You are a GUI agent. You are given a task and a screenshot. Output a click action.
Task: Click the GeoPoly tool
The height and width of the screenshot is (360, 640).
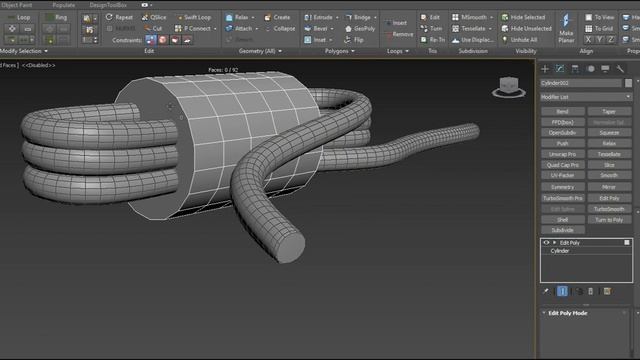360,29
